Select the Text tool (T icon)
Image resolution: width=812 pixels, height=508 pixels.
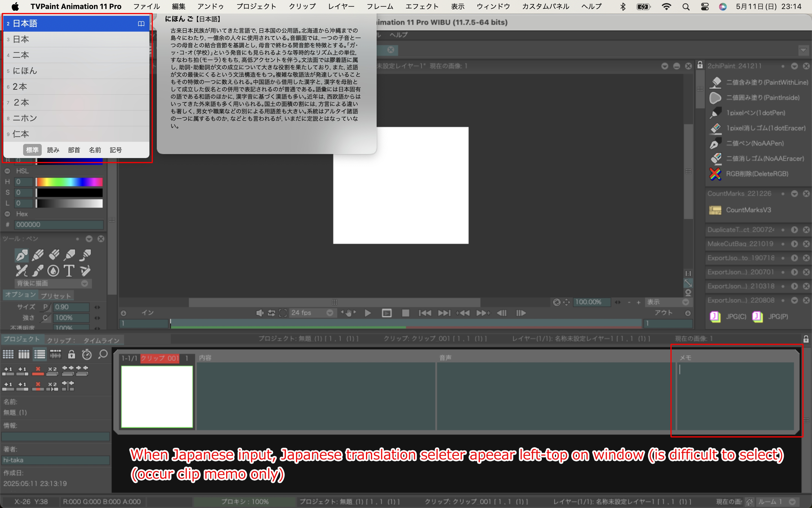[x=69, y=270]
